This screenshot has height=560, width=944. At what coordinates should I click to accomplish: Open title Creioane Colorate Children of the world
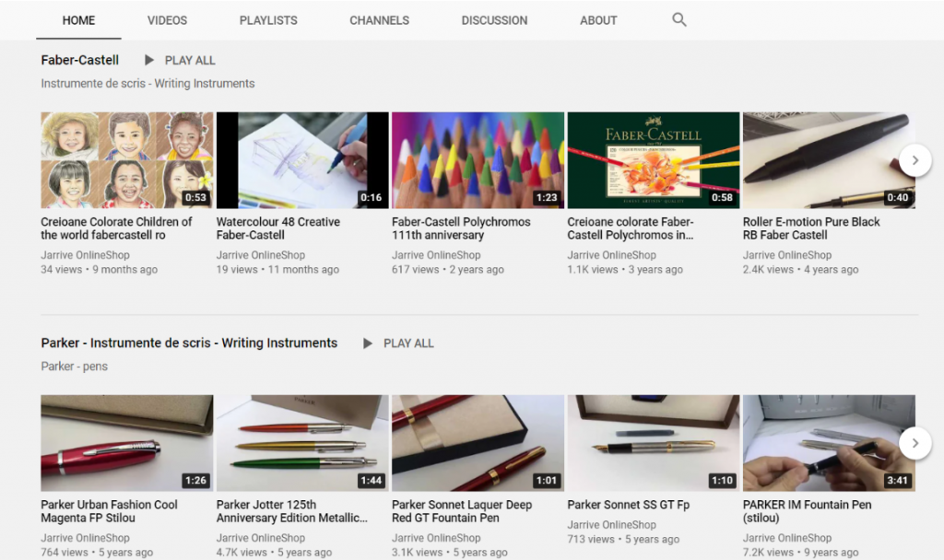[x=117, y=228]
